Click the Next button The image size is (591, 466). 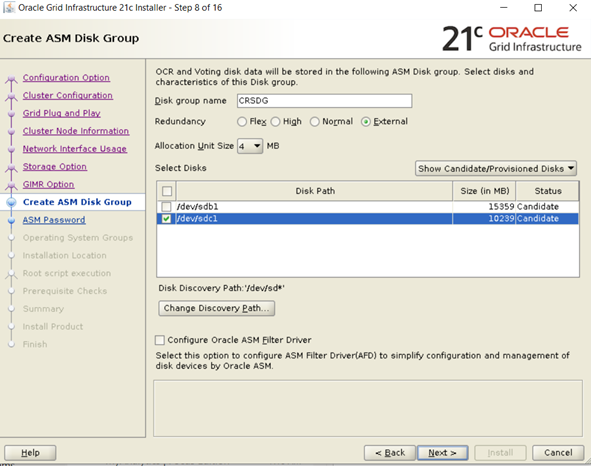(x=442, y=453)
